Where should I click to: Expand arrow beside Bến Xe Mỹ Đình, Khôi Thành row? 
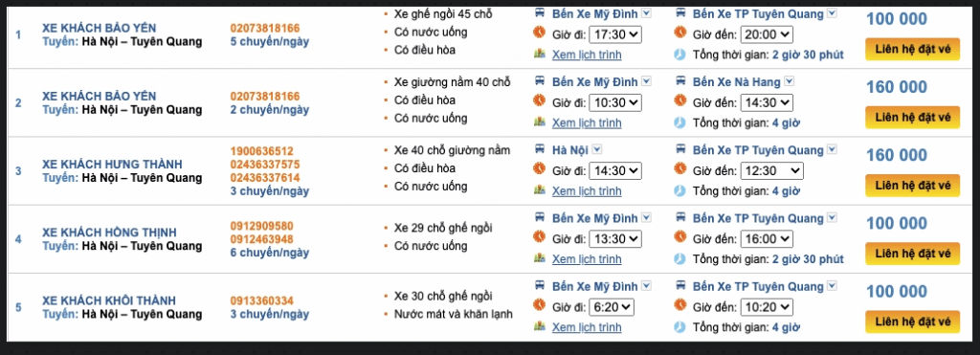pyautogui.click(x=646, y=285)
